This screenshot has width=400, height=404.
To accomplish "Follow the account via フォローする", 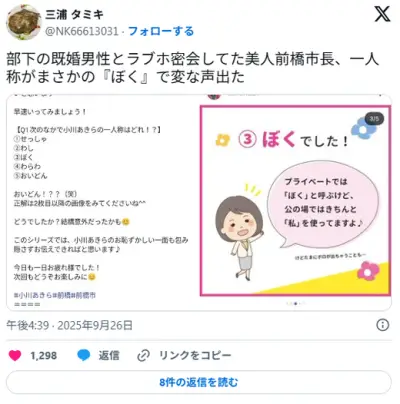I will click(161, 31).
